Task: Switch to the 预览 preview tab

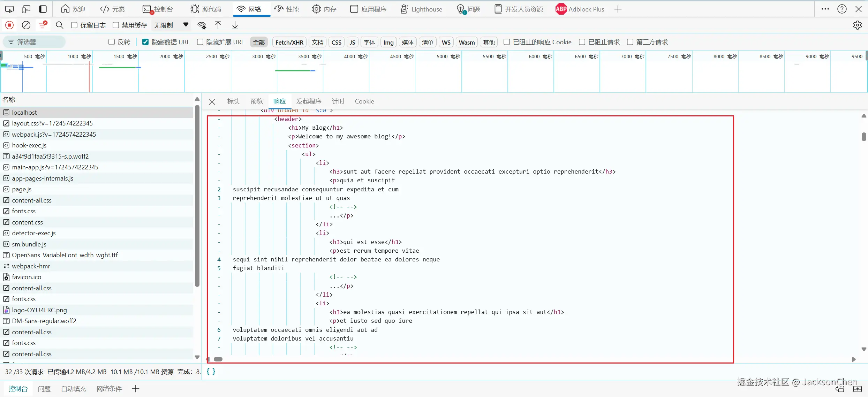Action: tap(256, 101)
